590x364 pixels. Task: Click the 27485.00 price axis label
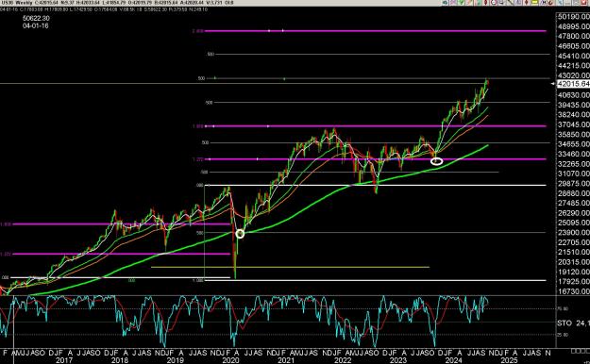click(x=574, y=203)
